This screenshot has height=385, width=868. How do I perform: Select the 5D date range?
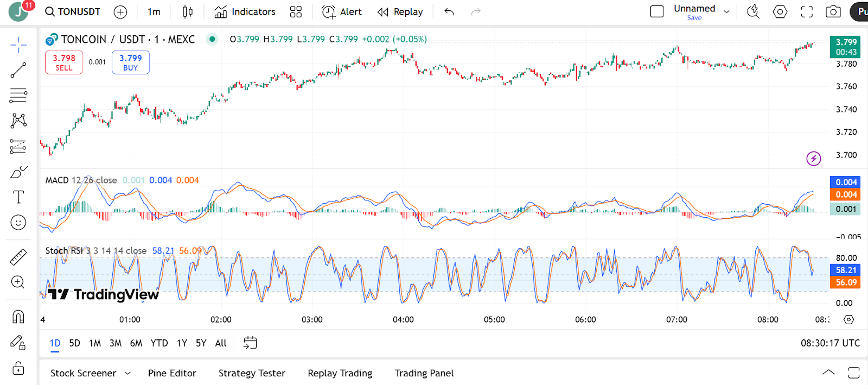pos(75,343)
